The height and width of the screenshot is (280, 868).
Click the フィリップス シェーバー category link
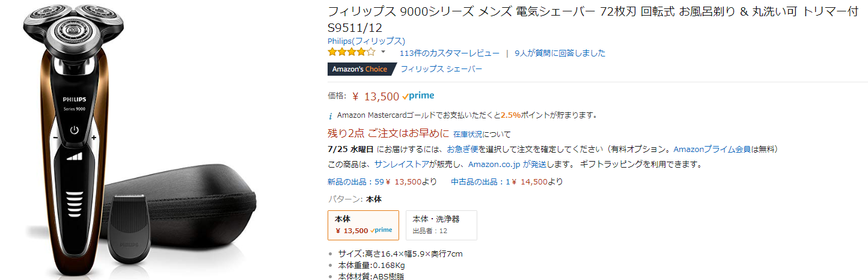[x=441, y=69]
